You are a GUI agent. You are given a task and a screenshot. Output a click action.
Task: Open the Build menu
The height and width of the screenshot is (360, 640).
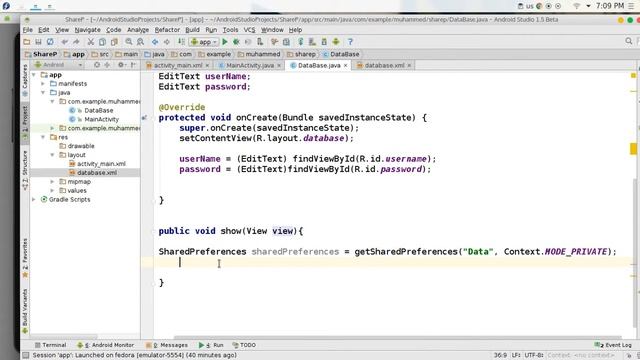click(192, 30)
